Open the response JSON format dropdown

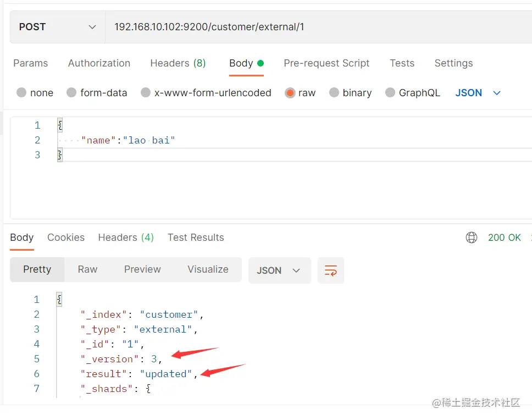point(280,270)
